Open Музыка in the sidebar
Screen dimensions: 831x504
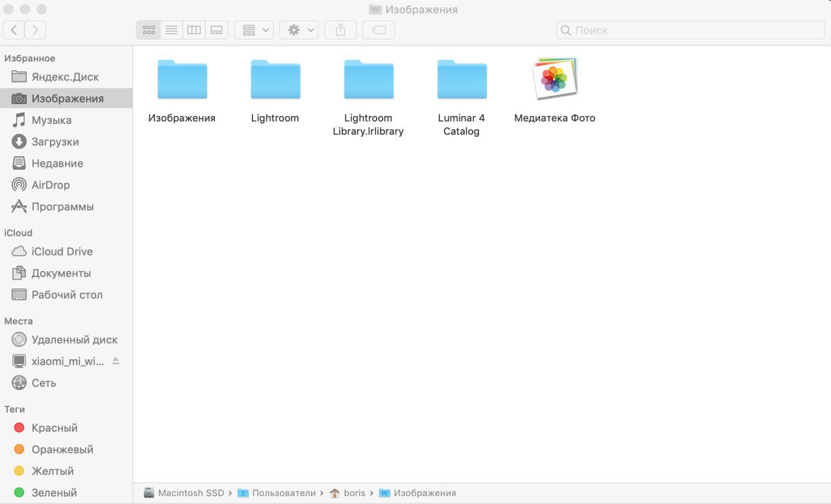(66, 120)
